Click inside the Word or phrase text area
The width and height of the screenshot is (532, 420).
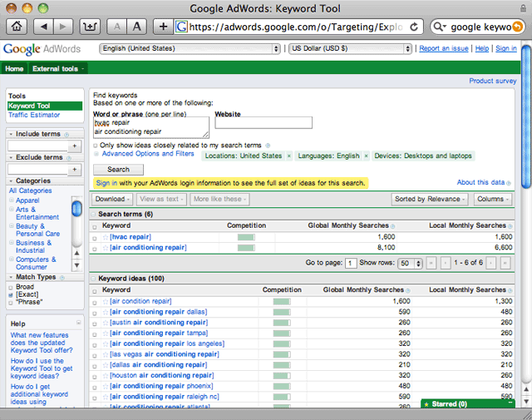point(151,127)
